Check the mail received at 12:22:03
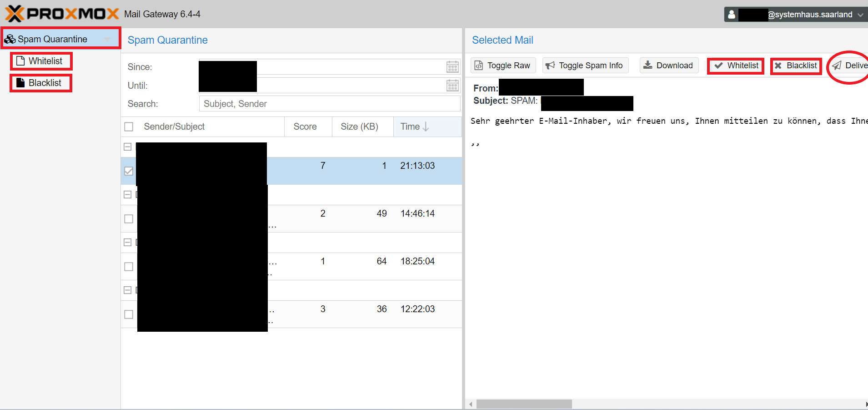The width and height of the screenshot is (868, 410). [x=129, y=314]
